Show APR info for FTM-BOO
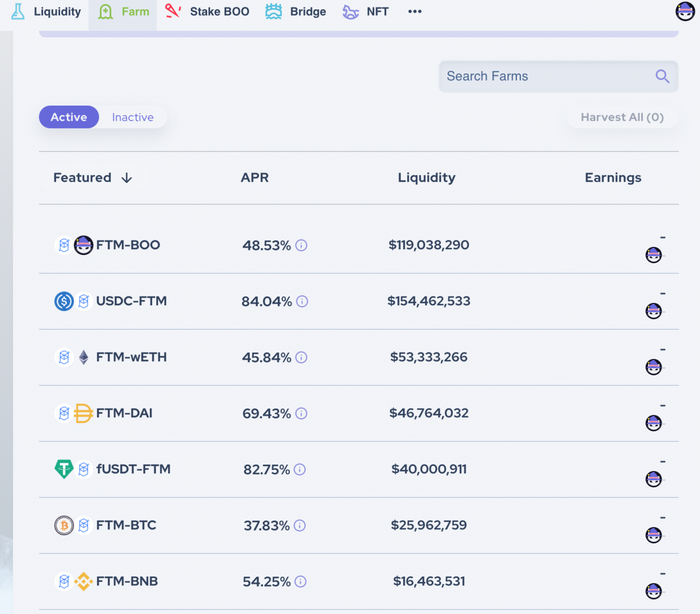This screenshot has height=614, width=700. tap(302, 246)
